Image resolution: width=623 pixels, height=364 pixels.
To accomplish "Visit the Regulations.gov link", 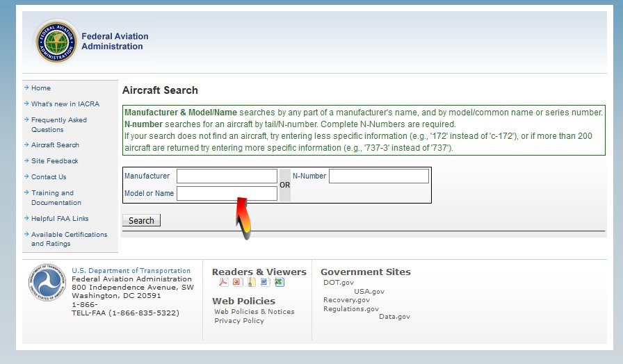I will [x=351, y=309].
